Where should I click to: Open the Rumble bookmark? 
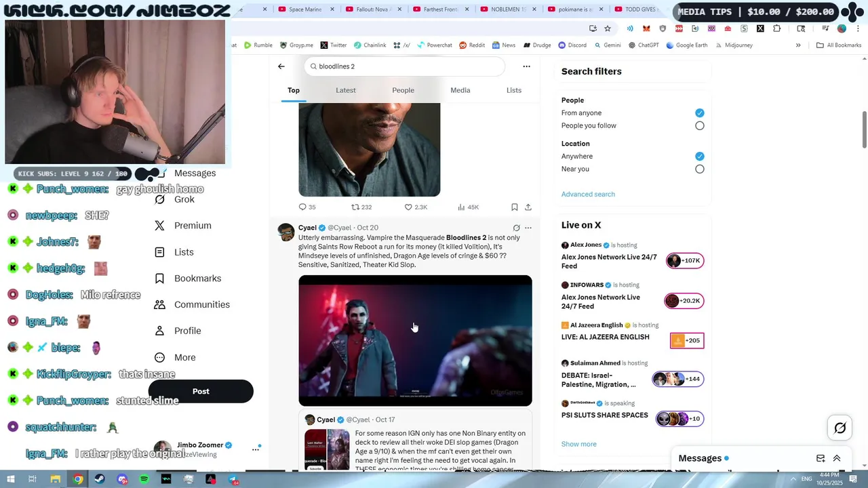point(258,45)
